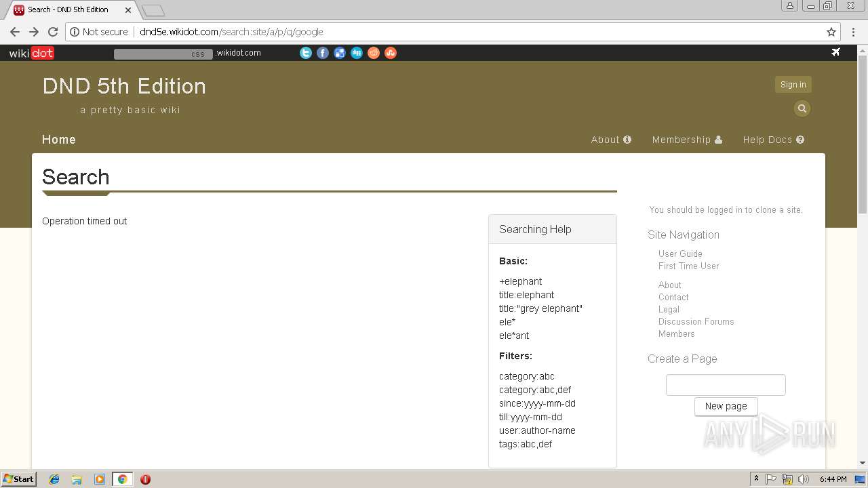Viewport: 868px width, 488px height.
Task: Open Members link in sidebar
Action: click(x=676, y=333)
